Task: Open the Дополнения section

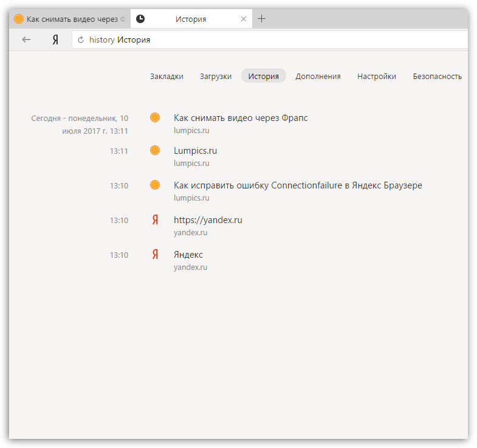Action: (x=318, y=77)
